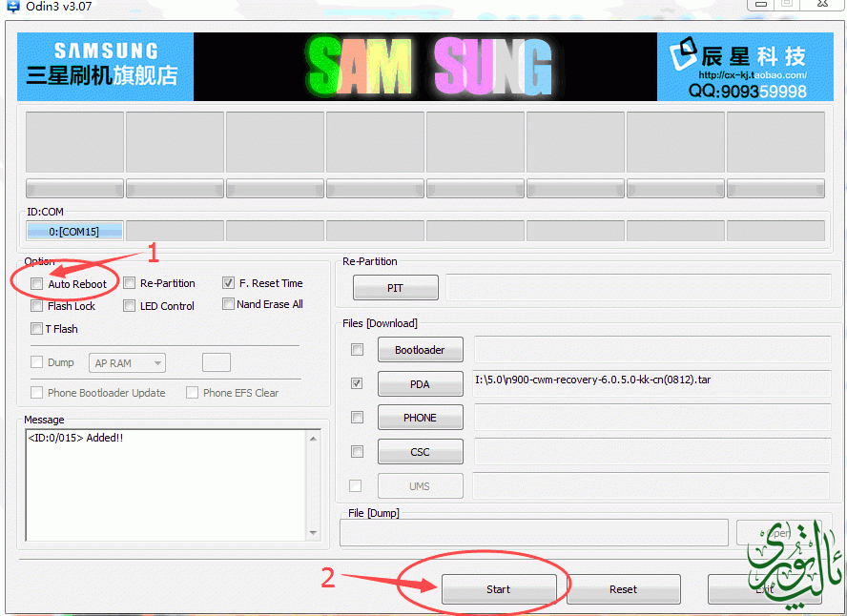Uncheck the PDA file checkbox
This screenshot has width=847, height=616.
click(357, 383)
